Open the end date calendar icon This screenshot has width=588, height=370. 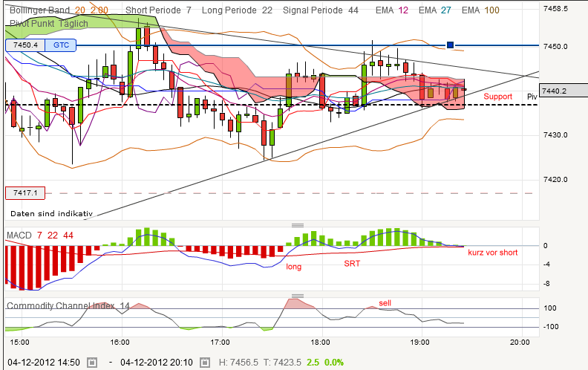coord(204,363)
